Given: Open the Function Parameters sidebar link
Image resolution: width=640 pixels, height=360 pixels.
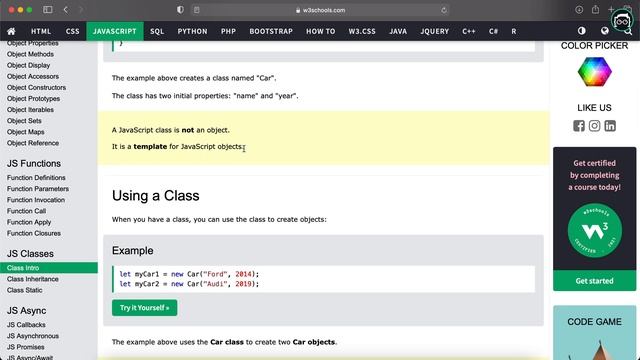Looking at the screenshot, I should pyautogui.click(x=38, y=189).
